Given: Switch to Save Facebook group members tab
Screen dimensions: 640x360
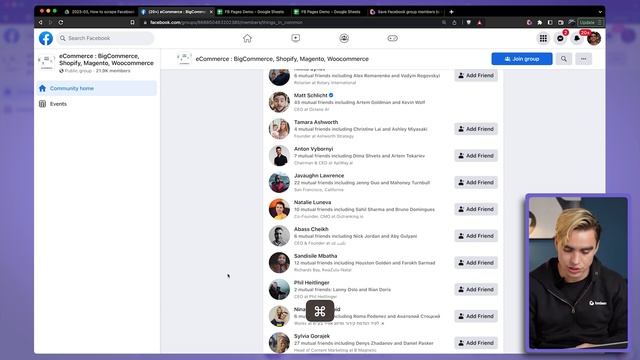Looking at the screenshot, I should 404,12.
